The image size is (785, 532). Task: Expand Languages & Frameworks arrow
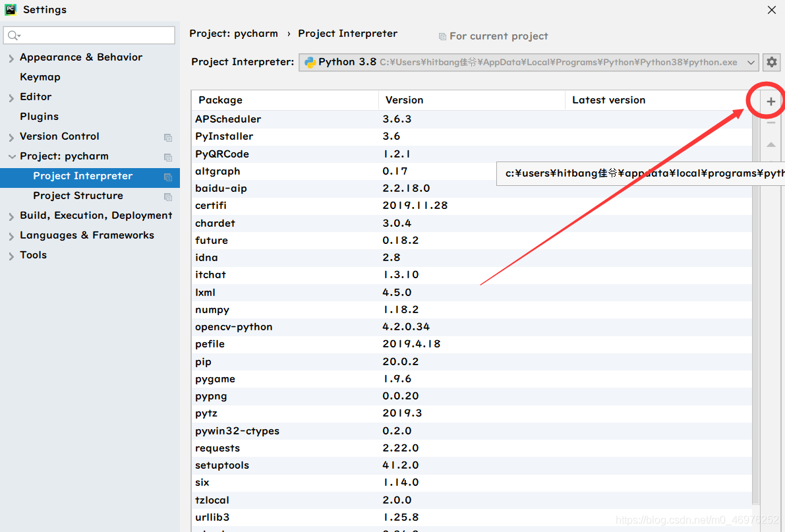11,237
